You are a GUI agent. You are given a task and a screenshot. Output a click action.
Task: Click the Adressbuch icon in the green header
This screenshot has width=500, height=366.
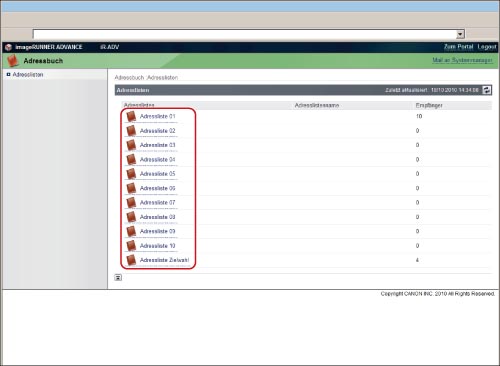(13, 61)
